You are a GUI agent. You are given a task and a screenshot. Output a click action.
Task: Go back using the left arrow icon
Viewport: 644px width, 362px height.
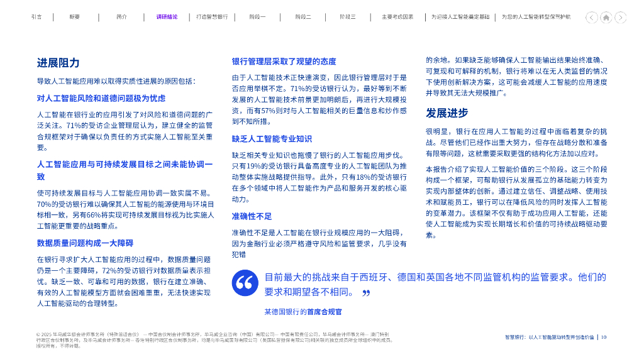[x=592, y=18]
